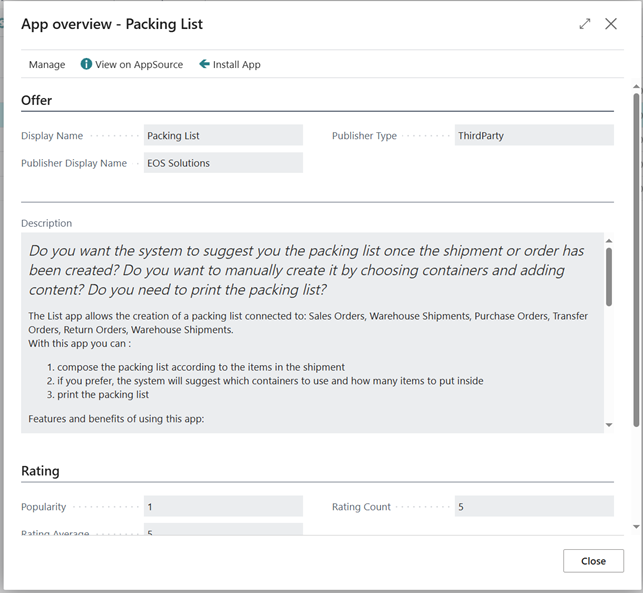
Task: Click the description box scrollbar thumb
Action: pyautogui.click(x=609, y=277)
